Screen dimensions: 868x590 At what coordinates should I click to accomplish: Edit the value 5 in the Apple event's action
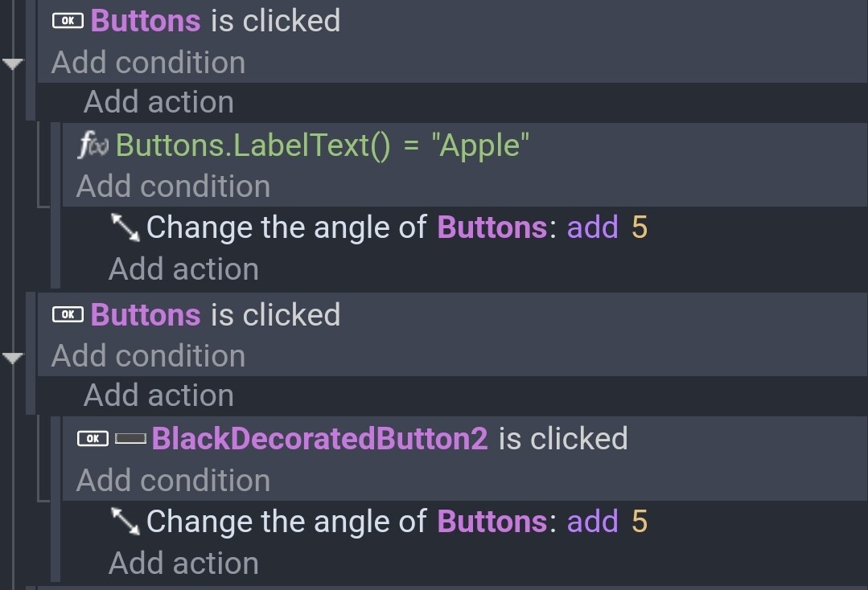pos(640,227)
